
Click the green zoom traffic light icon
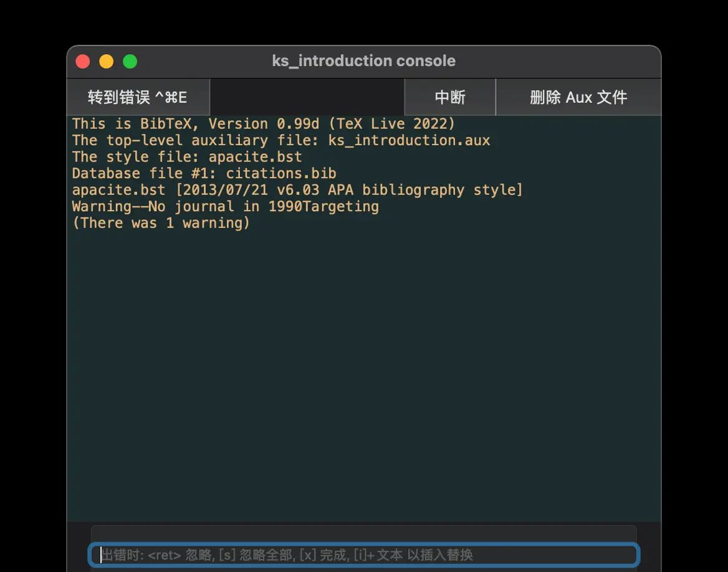(x=130, y=61)
